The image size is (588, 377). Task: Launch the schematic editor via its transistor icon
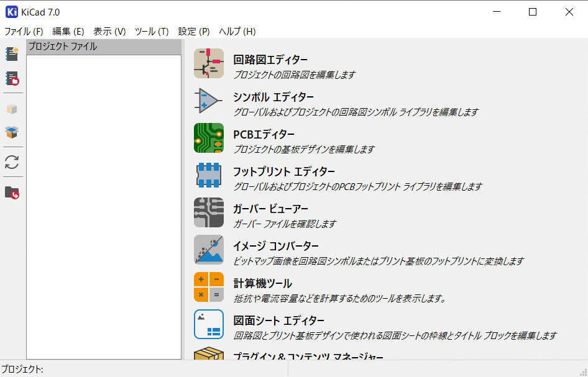pos(209,63)
